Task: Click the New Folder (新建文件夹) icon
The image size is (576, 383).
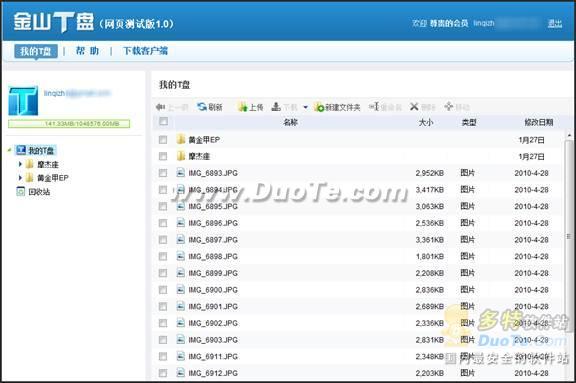Action: pos(319,107)
